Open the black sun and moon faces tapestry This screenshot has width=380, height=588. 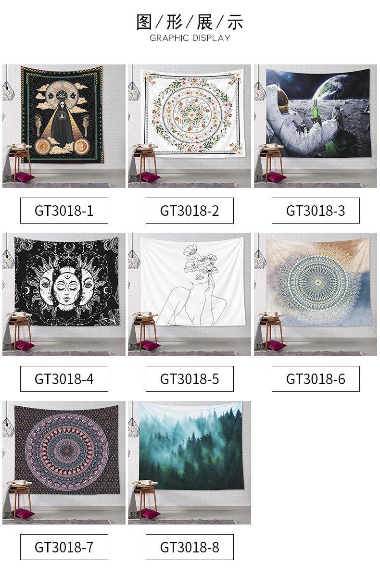[x=64, y=294]
